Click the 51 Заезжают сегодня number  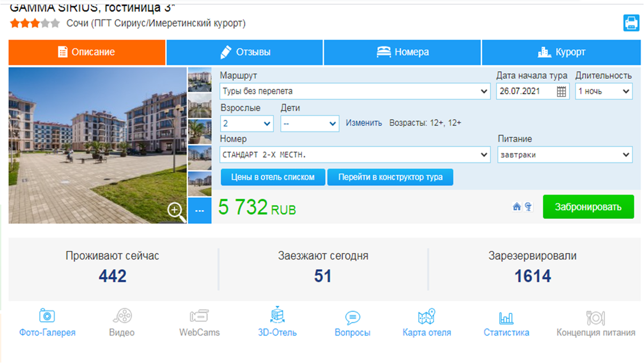323,276
